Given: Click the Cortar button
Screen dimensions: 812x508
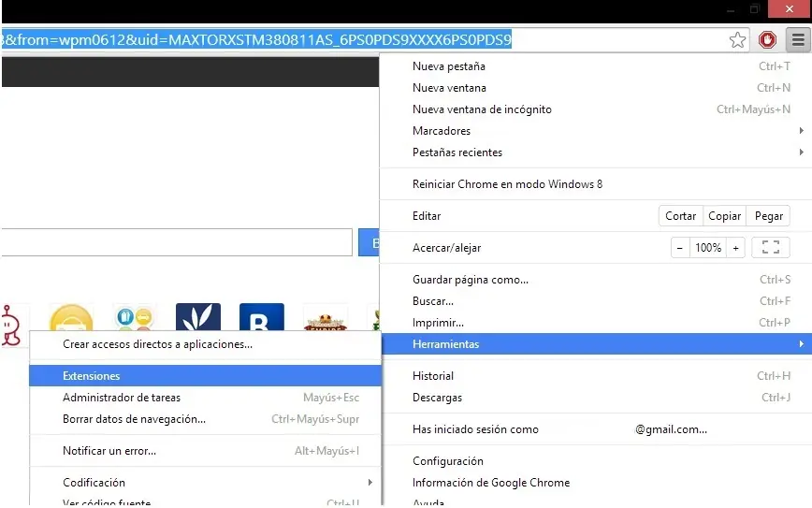Looking at the screenshot, I should (680, 216).
